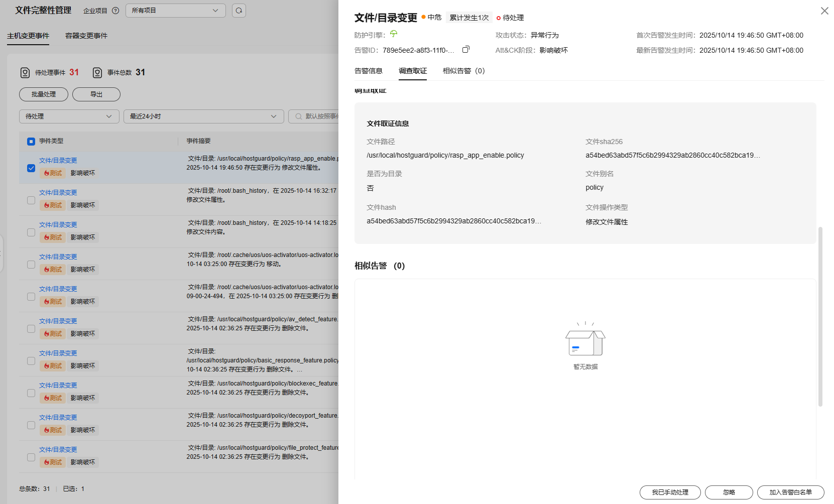The height and width of the screenshot is (504, 834).
Task: Click the empty-data box illustration under similar alarms
Action: (x=585, y=339)
